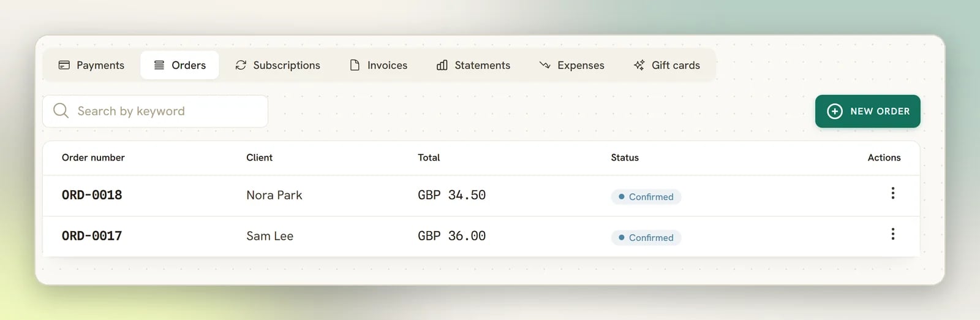
Task: Click the Gift cards sparkle icon
Action: (x=639, y=65)
